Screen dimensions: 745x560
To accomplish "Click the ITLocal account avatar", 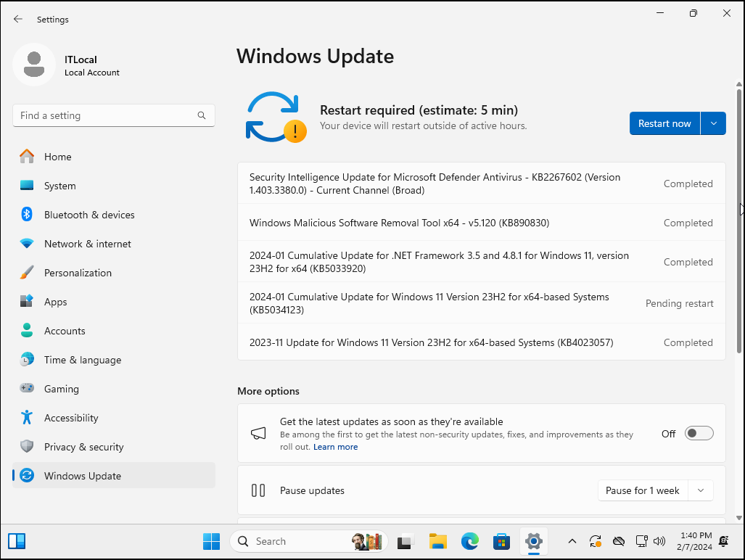I will [x=34, y=65].
